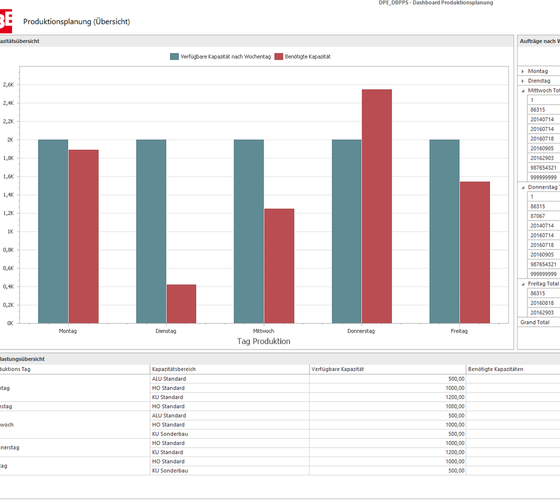The height and width of the screenshot is (500, 560).
Task: Select the teal Freitag available capacity bar
Action: [444, 231]
